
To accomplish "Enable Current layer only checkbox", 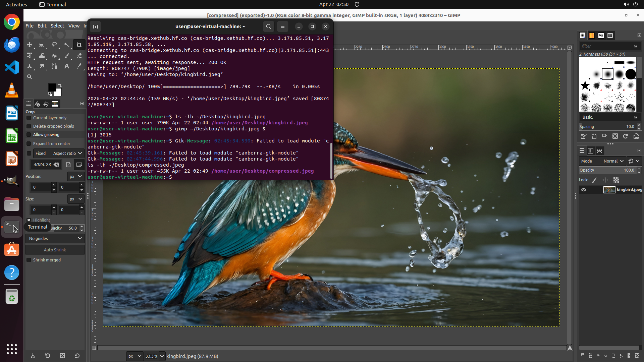I will [29, 118].
